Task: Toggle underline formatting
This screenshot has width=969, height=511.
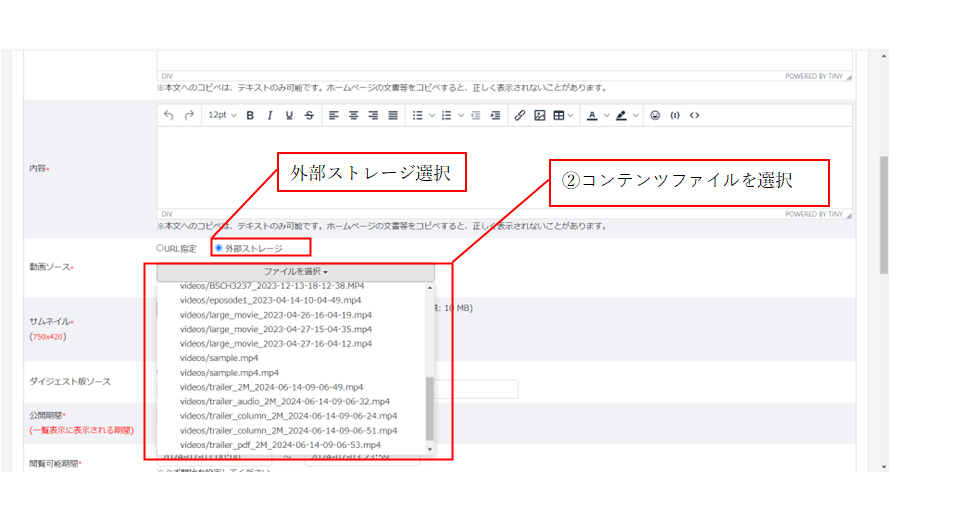Action: click(289, 116)
